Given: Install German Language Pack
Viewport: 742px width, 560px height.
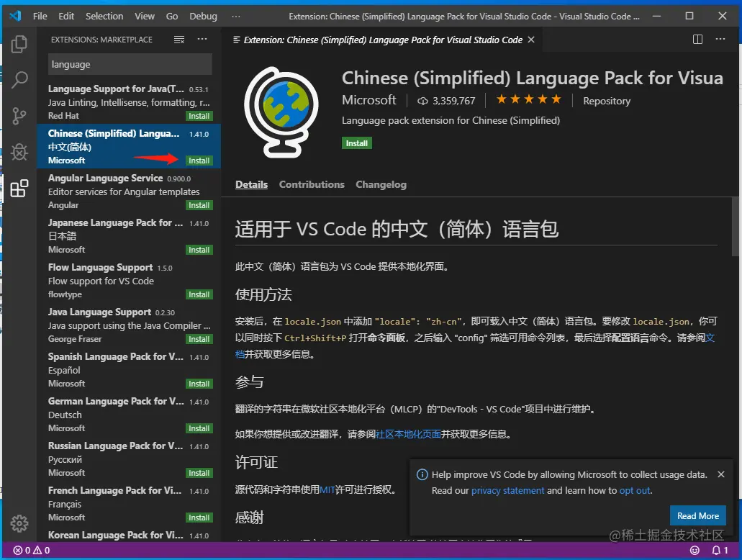Looking at the screenshot, I should [199, 428].
